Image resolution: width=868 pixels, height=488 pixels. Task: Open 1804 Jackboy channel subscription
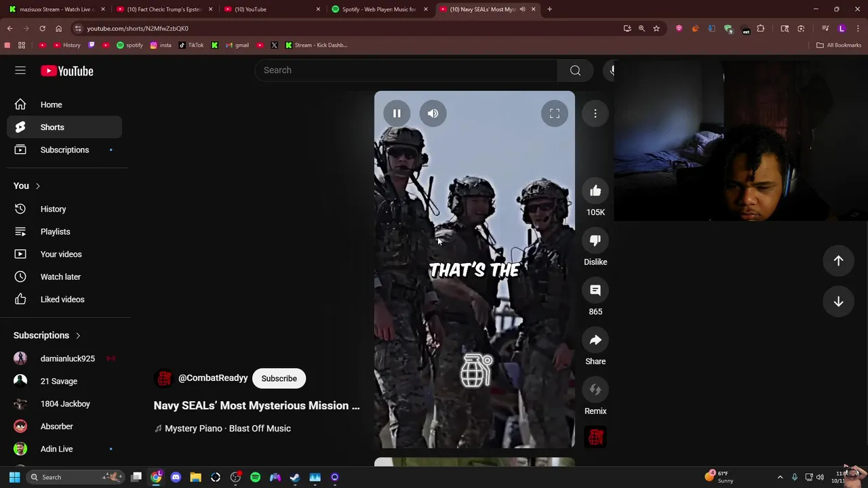pos(64,403)
